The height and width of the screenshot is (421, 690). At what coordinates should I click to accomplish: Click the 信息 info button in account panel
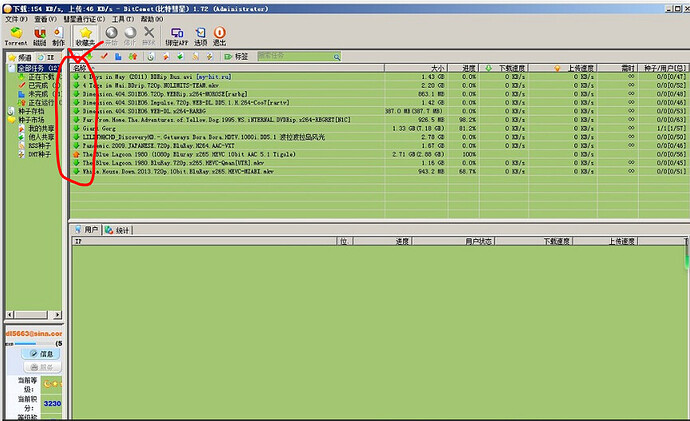[41, 354]
